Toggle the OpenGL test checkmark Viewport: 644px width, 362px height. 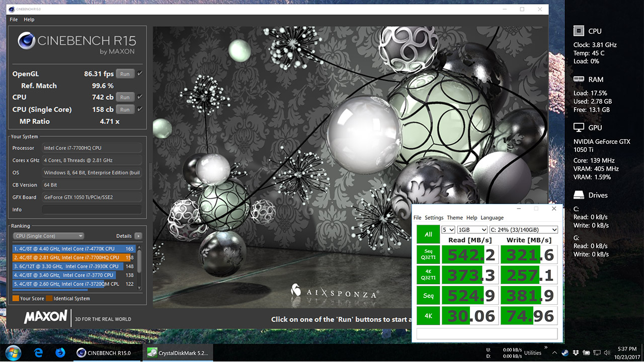(x=140, y=73)
